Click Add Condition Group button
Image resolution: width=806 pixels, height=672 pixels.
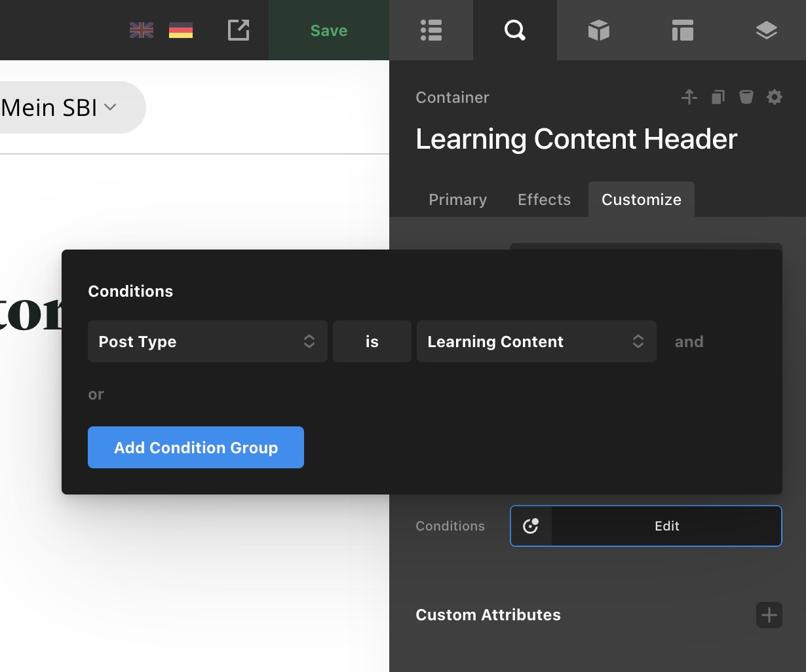pos(196,447)
